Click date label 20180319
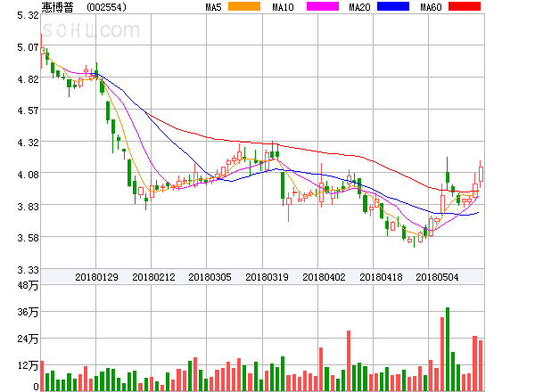This screenshot has height=392, width=535. (267, 277)
